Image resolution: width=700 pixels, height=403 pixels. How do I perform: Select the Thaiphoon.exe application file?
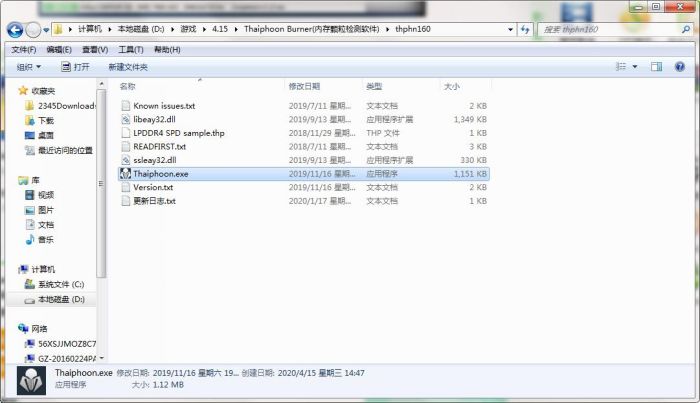click(160, 173)
